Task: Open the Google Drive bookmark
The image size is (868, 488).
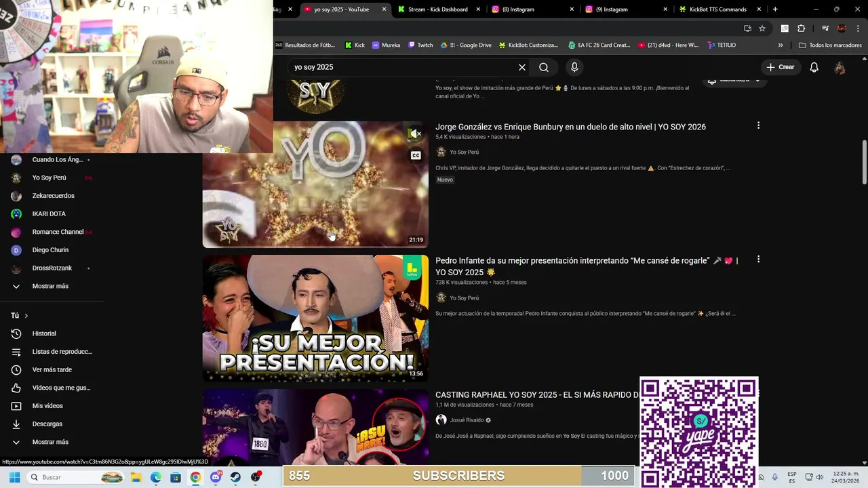Action: pos(466,45)
